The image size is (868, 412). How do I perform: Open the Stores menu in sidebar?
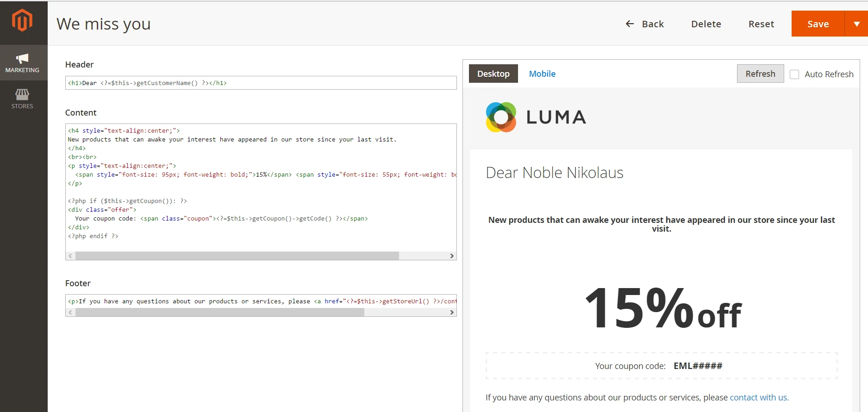pos(22,99)
